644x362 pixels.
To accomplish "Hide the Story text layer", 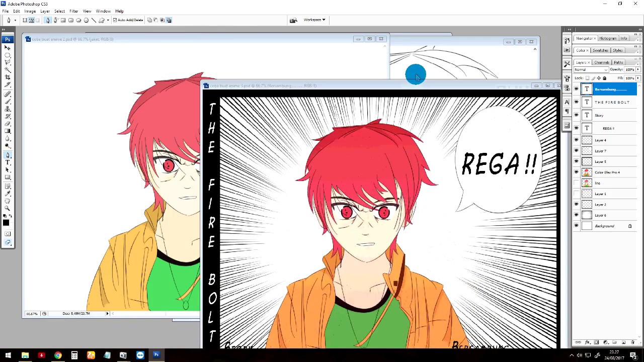I will (x=577, y=115).
